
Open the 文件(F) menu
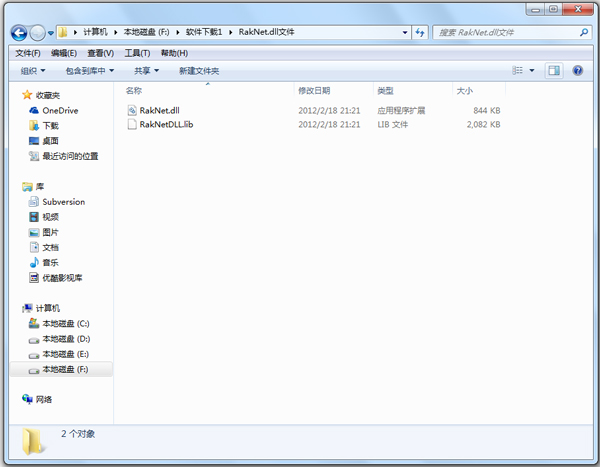pos(28,53)
